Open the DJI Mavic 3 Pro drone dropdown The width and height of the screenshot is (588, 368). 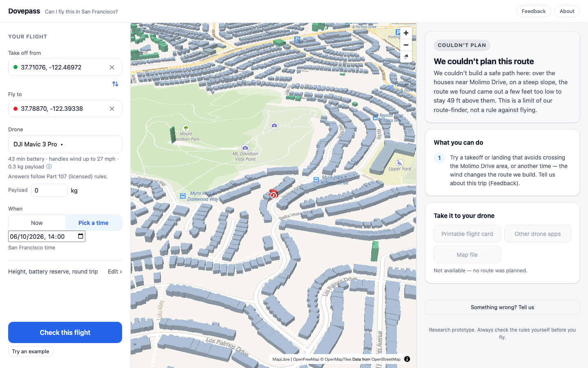pyautogui.click(x=65, y=144)
